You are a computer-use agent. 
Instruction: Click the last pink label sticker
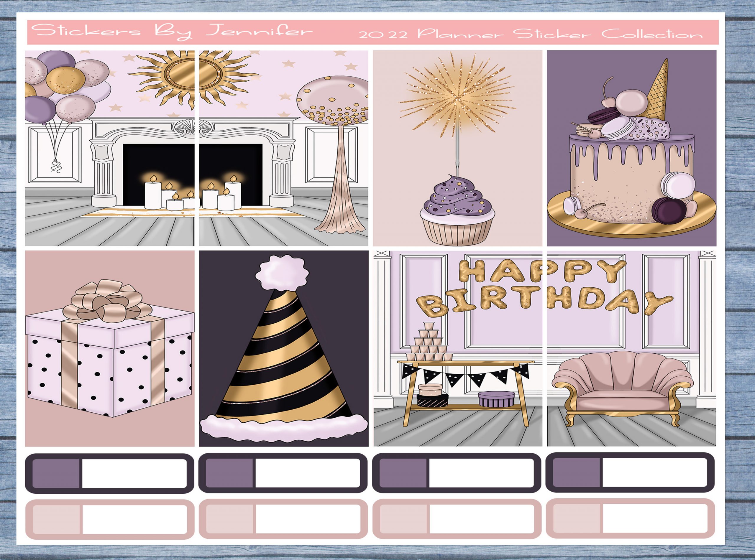[x=630, y=518]
